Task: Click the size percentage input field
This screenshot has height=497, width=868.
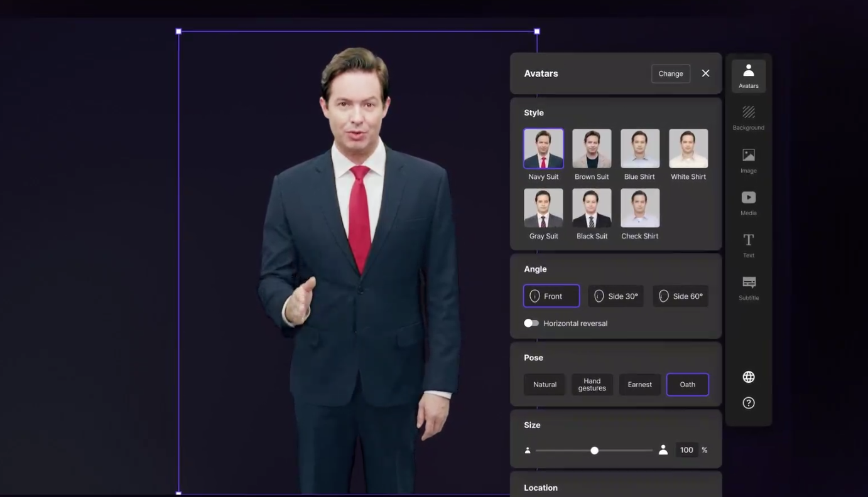Action: coord(686,450)
